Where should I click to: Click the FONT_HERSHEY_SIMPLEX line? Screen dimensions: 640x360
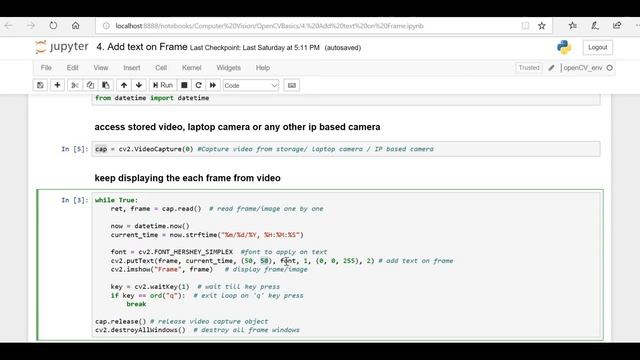click(x=219, y=252)
